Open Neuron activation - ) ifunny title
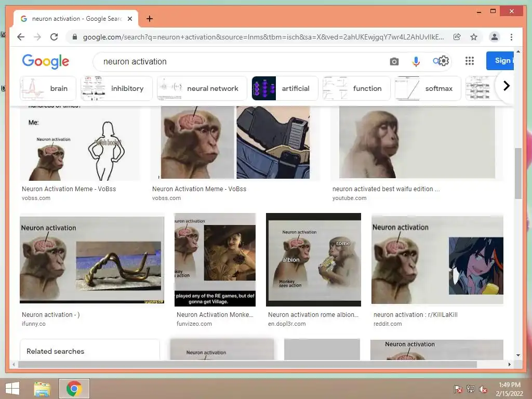This screenshot has height=399, width=532. [50, 314]
